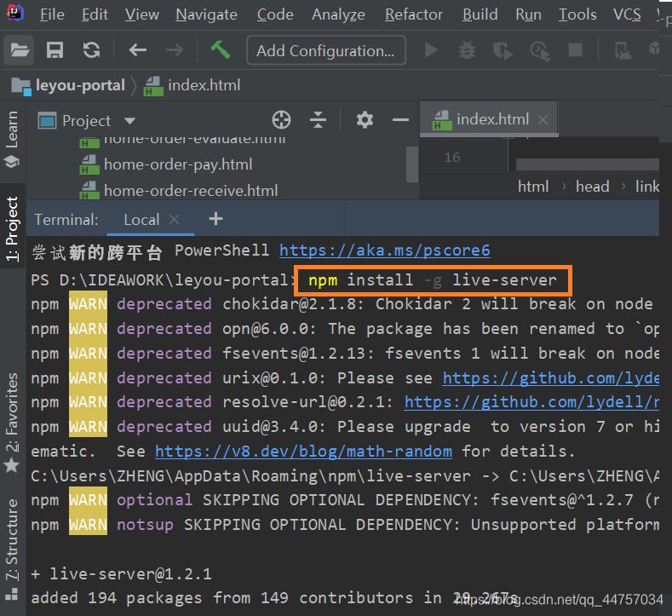The width and height of the screenshot is (672, 616).
Task: Open the Code menu
Action: point(275,14)
